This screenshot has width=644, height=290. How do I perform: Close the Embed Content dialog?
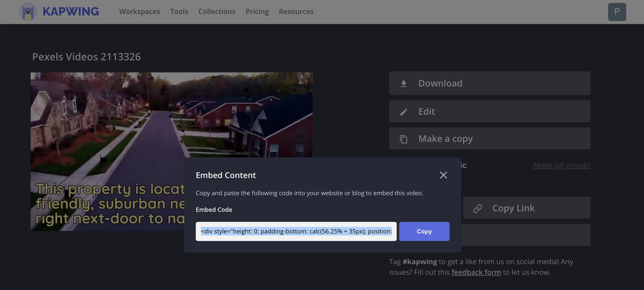coord(443,175)
